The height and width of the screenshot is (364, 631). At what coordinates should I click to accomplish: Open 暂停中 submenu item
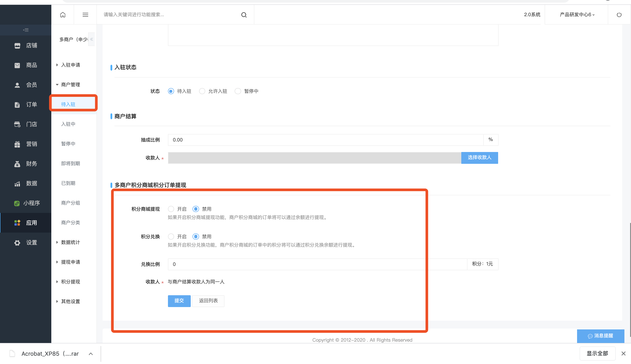click(x=68, y=144)
